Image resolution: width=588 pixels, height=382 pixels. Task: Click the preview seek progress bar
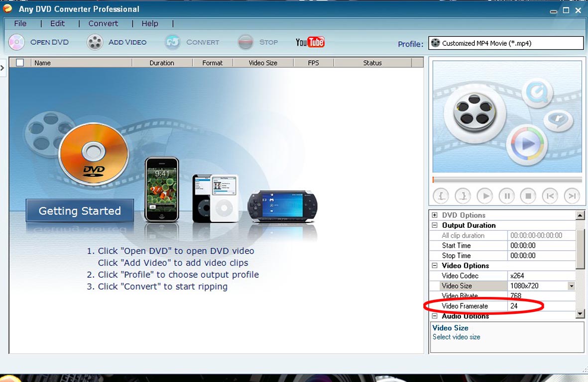click(x=507, y=180)
